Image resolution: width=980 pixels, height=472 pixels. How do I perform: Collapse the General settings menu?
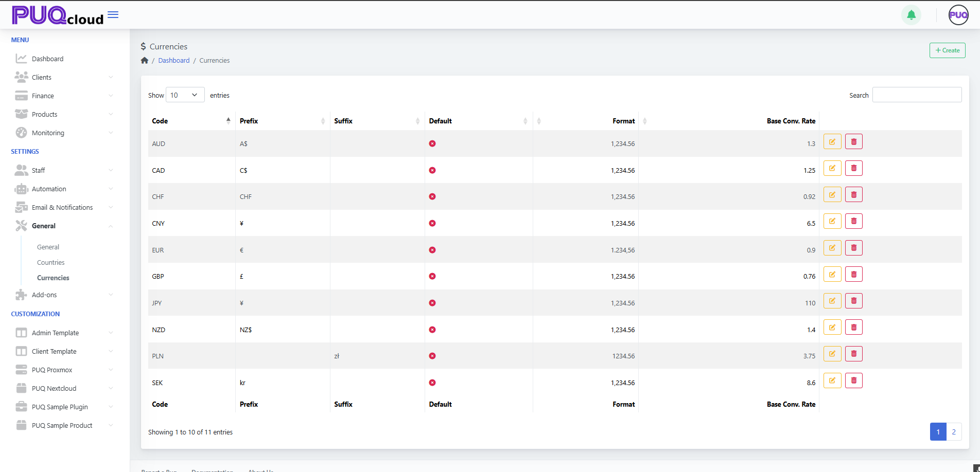64,226
